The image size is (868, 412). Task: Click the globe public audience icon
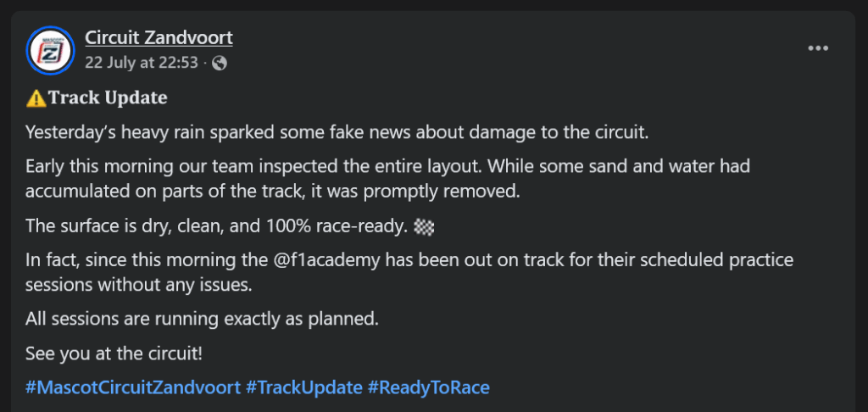click(219, 63)
